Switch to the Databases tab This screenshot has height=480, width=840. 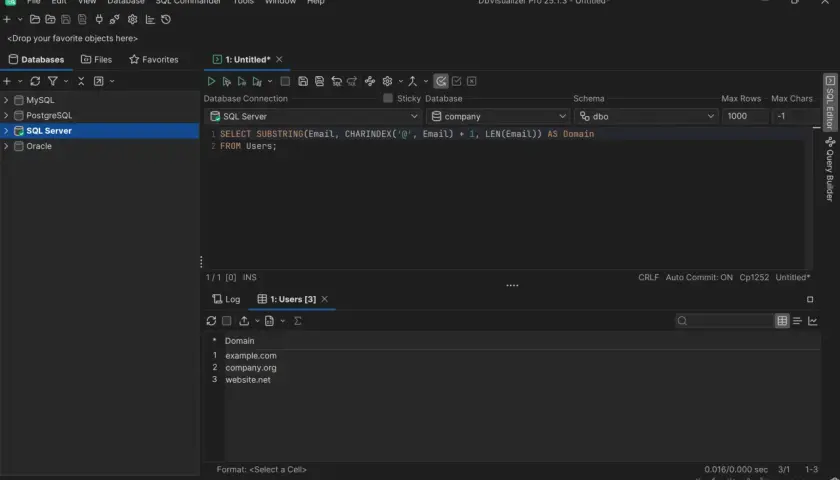click(x=36, y=59)
